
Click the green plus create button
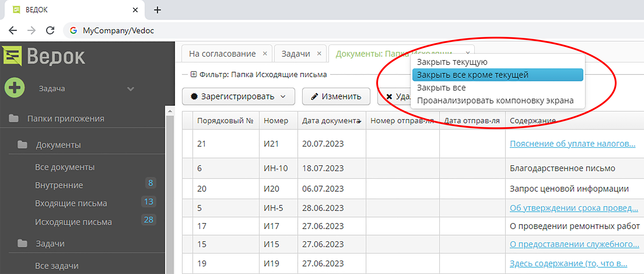(x=15, y=88)
